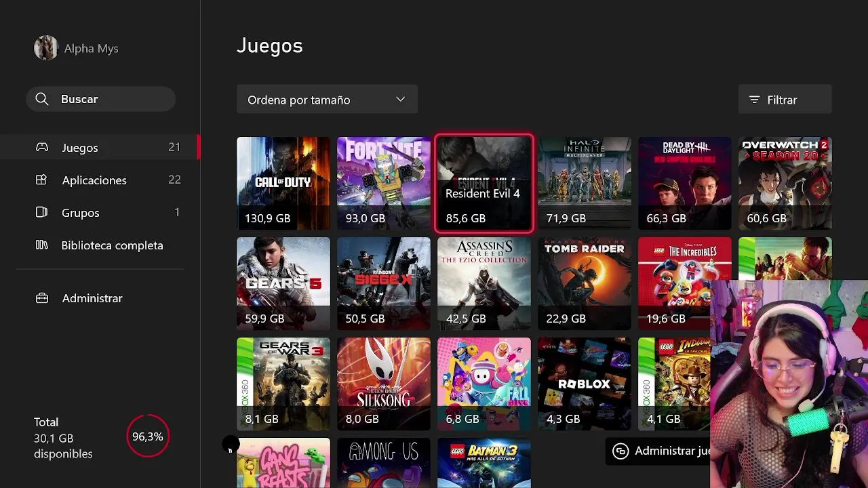Click the Biblioteca completa books icon
This screenshot has width=868, height=488.
(41, 245)
